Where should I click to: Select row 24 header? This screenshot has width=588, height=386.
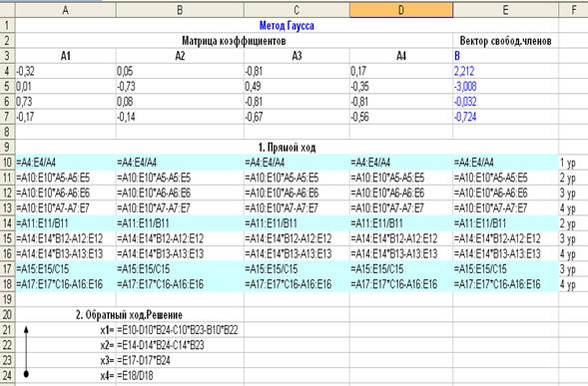(8, 375)
